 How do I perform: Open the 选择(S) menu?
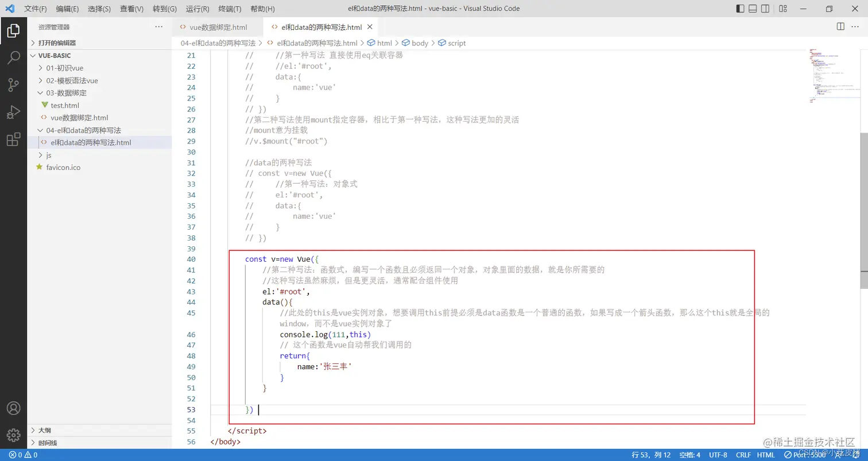coord(99,9)
